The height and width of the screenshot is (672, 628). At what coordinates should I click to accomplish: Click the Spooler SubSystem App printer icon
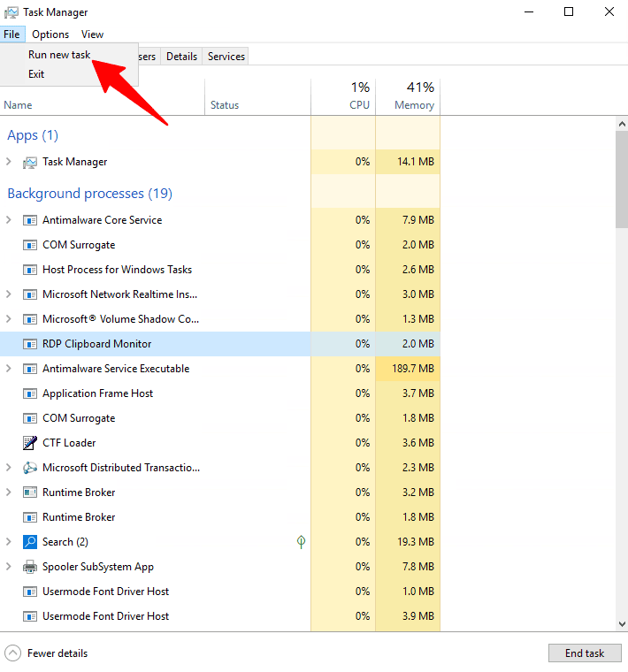(30, 567)
